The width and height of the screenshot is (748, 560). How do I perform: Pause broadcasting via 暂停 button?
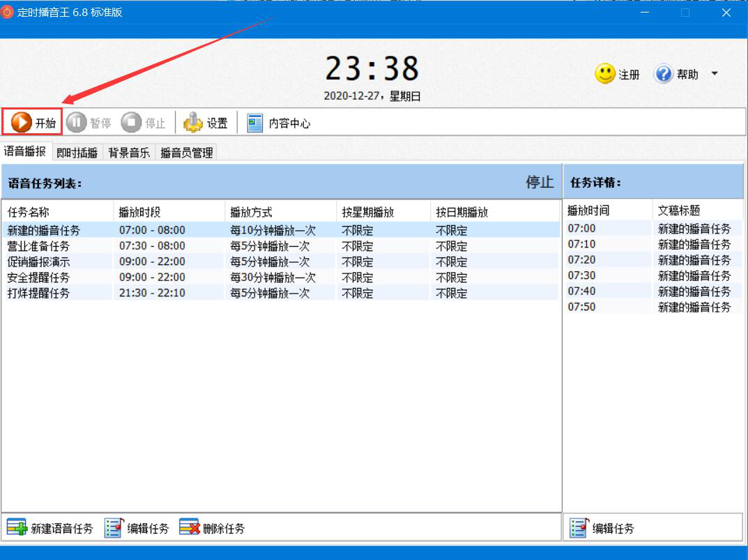point(89,123)
